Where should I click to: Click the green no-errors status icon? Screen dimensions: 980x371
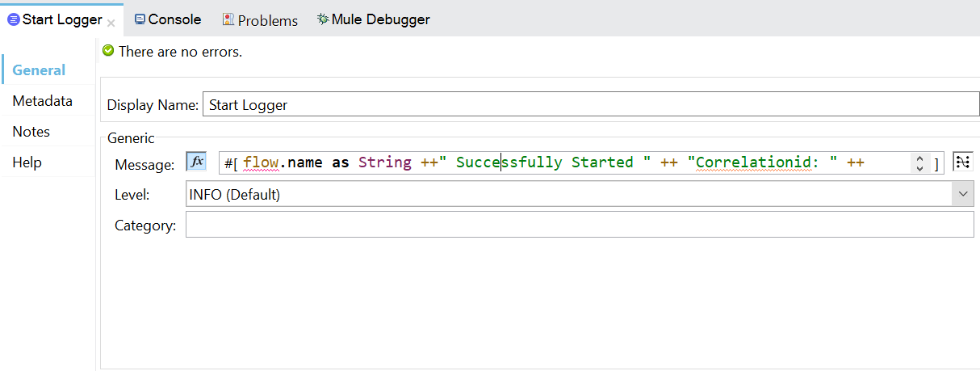(108, 51)
